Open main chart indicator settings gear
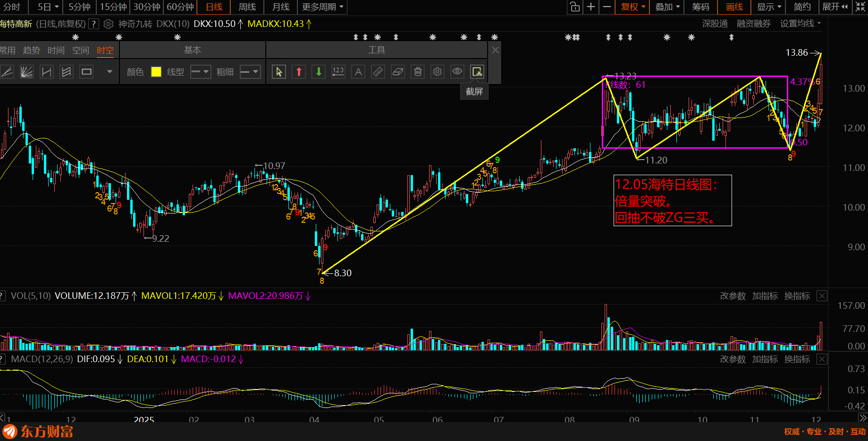 pyautogui.click(x=109, y=24)
